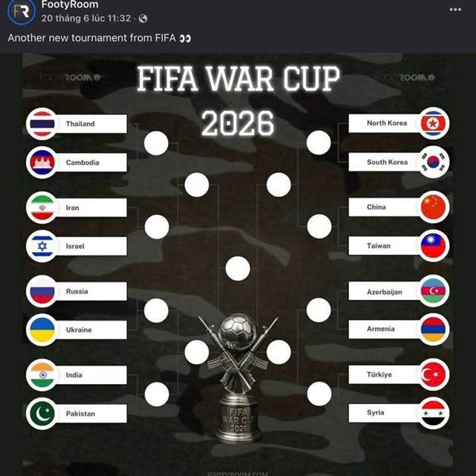Click the Taiwan flag icon

(433, 246)
